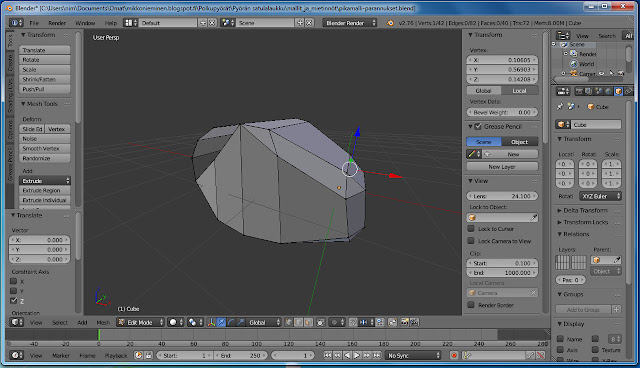
Task: Open the World properties tab icon
Action: coord(608,91)
